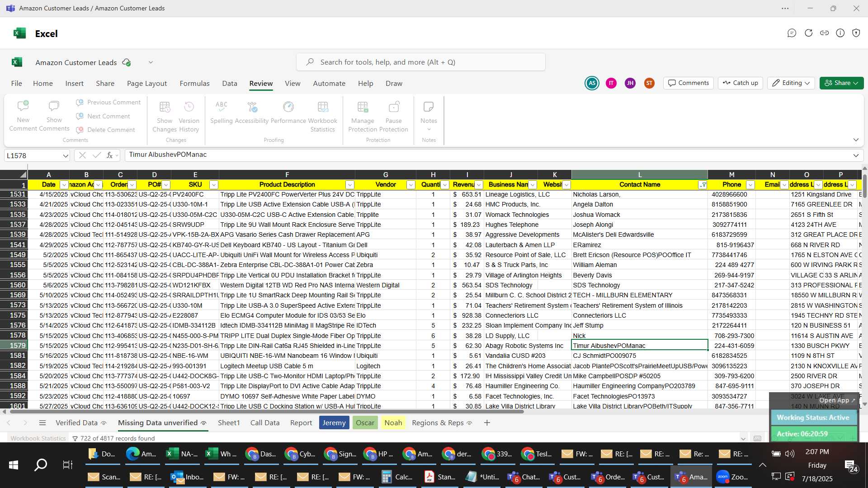Add a new sheet with plus
The height and width of the screenshot is (488, 868).
coord(487,423)
